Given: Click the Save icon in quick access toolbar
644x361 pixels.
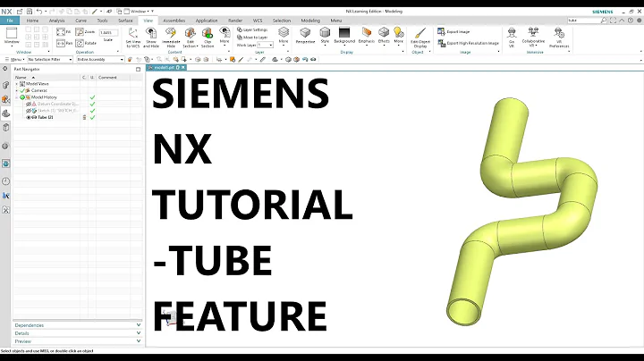Looking at the screenshot, I should coord(30,12).
